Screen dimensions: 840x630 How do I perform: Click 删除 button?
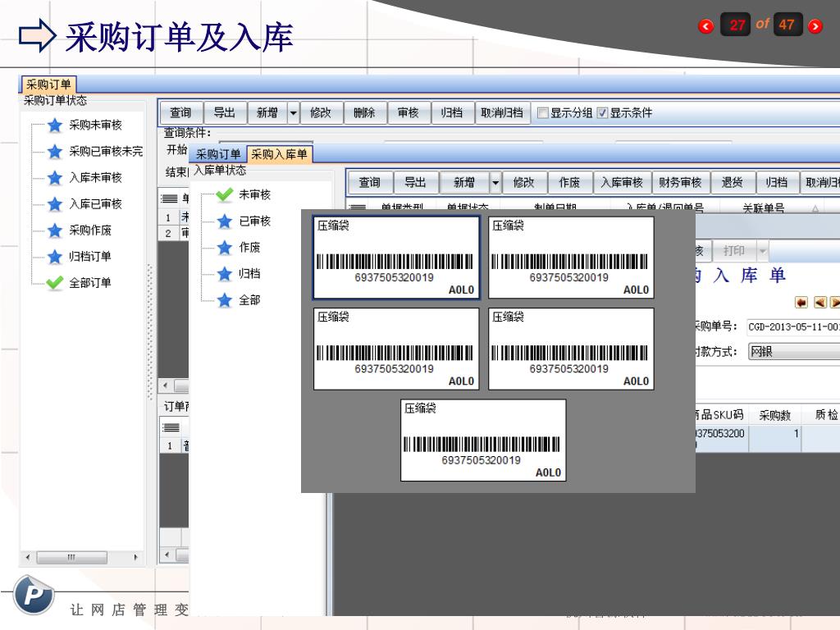point(364,113)
